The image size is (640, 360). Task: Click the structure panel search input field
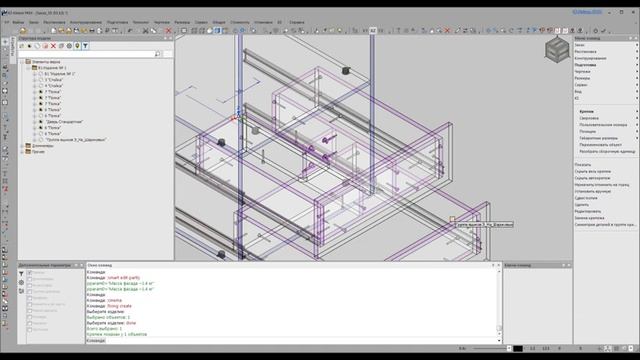86,54
